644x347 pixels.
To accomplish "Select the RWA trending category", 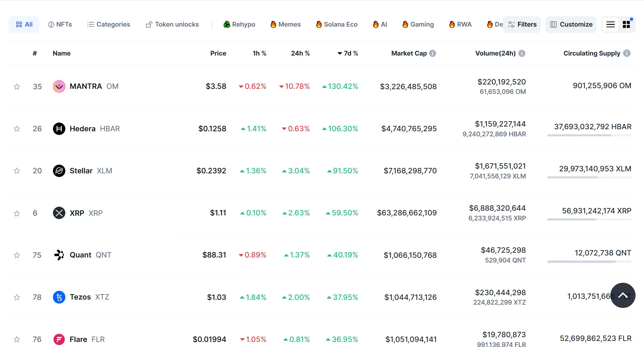I will click(460, 25).
